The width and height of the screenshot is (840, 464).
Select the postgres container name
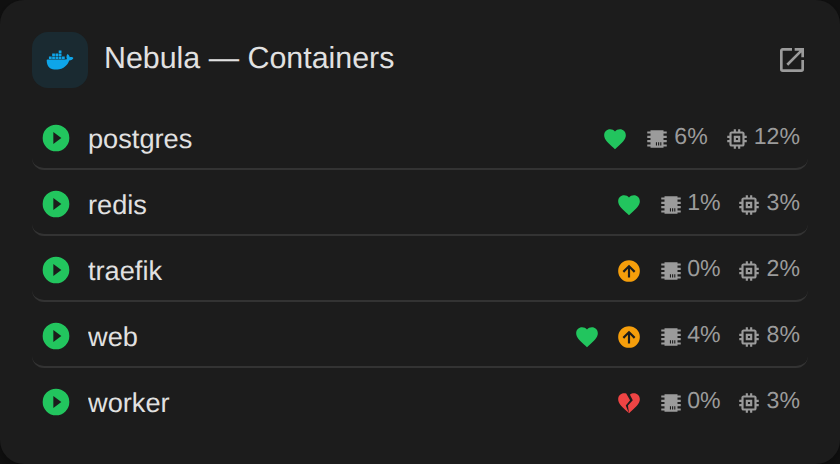[140, 139]
